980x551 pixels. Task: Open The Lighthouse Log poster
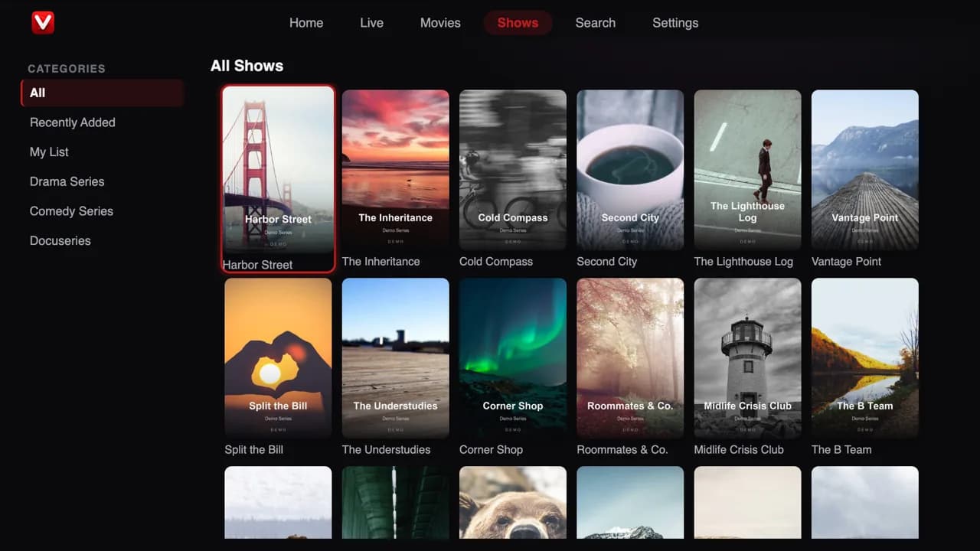click(748, 170)
